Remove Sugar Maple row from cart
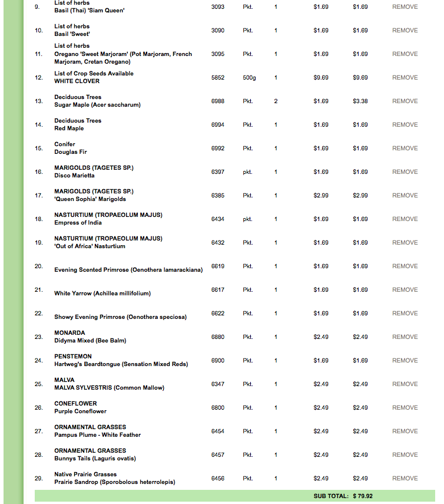The image size is (444, 504). (405, 101)
